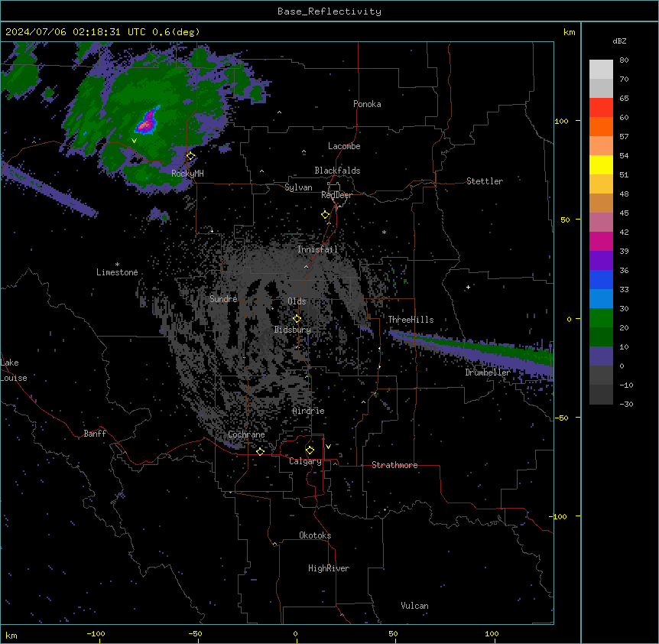
Task: Click the Sylvan label
Action: tap(298, 187)
